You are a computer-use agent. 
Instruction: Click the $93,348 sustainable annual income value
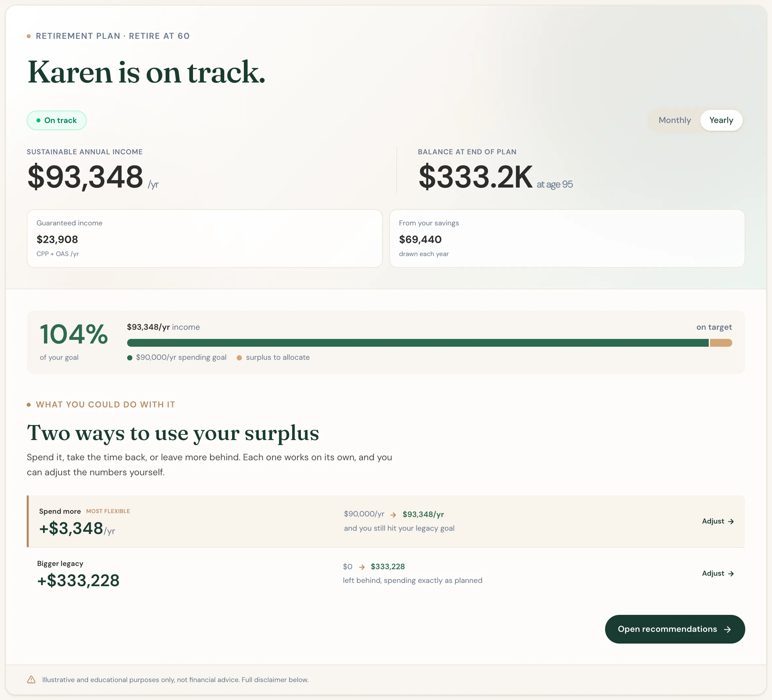pos(85,176)
